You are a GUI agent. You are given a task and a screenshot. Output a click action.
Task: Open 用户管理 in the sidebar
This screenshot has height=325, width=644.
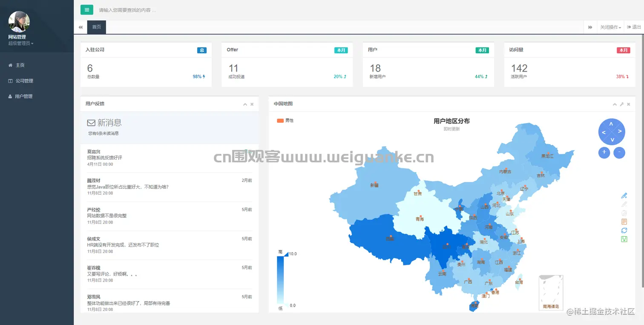pos(37,96)
